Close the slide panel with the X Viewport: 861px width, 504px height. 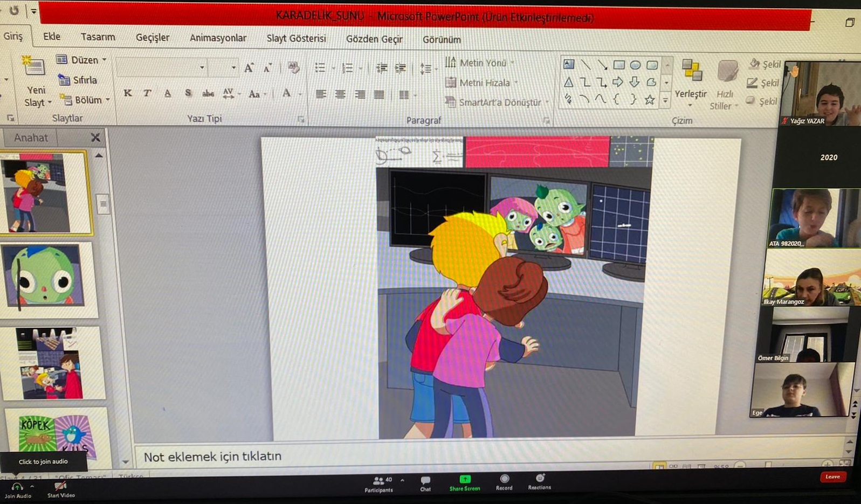point(95,137)
